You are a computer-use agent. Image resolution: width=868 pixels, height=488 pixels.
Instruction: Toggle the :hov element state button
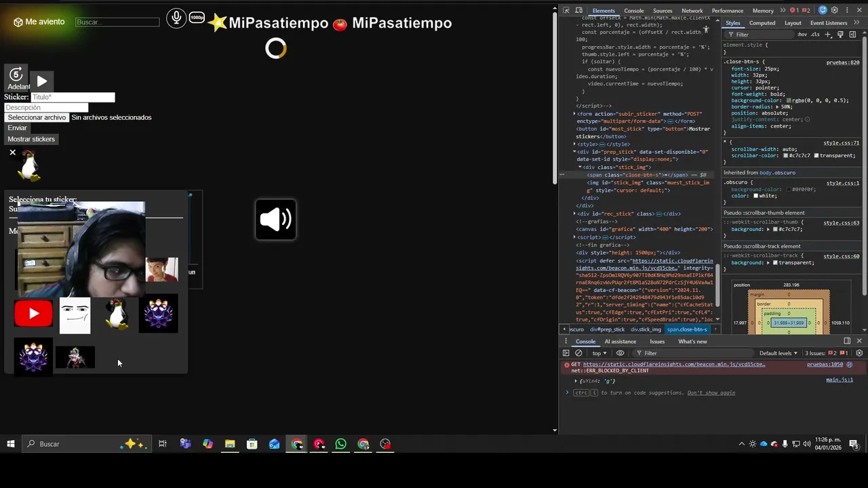click(x=802, y=35)
